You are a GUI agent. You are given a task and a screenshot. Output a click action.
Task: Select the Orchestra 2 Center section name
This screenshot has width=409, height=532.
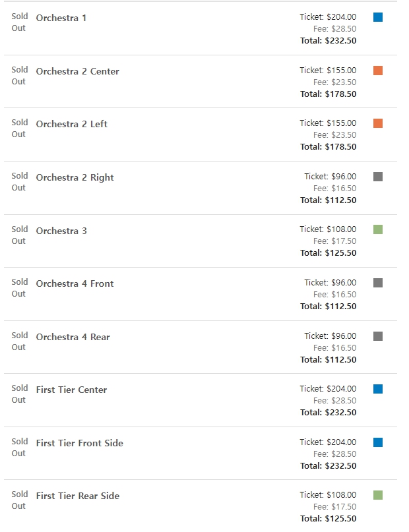[x=78, y=71]
